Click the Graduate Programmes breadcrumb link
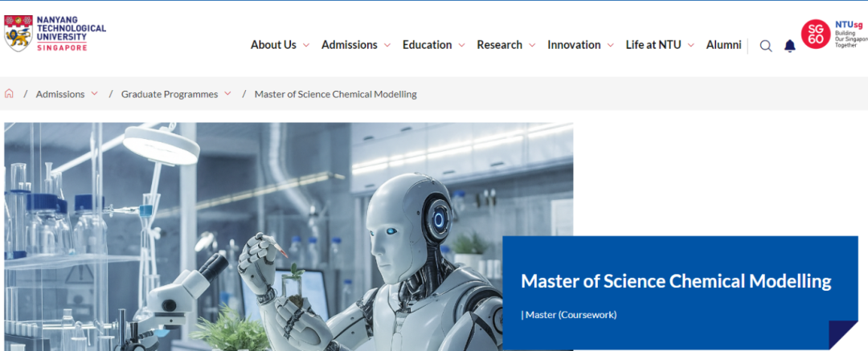 pos(170,94)
